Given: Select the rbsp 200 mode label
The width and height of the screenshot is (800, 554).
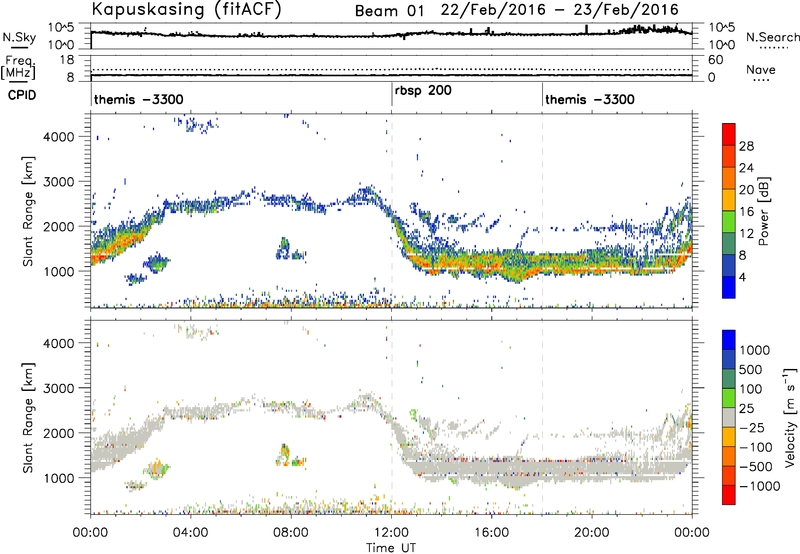Looking at the screenshot, I should point(423,91).
